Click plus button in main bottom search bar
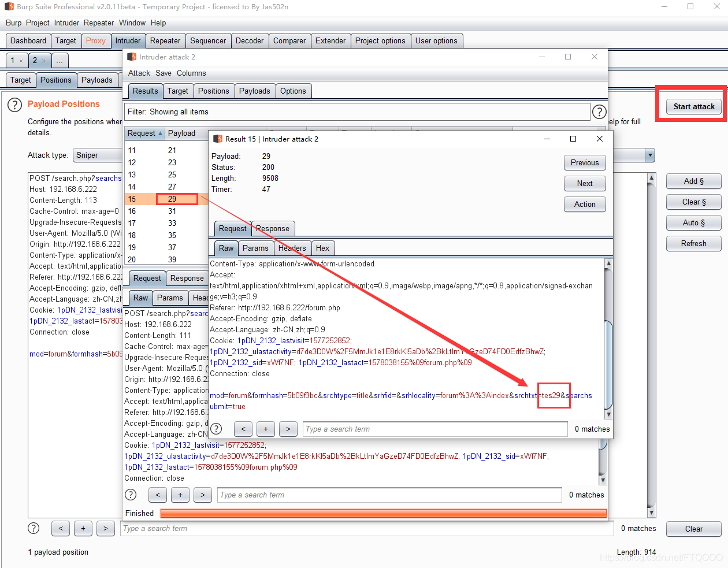Image resolution: width=728 pixels, height=568 pixels. click(x=83, y=528)
